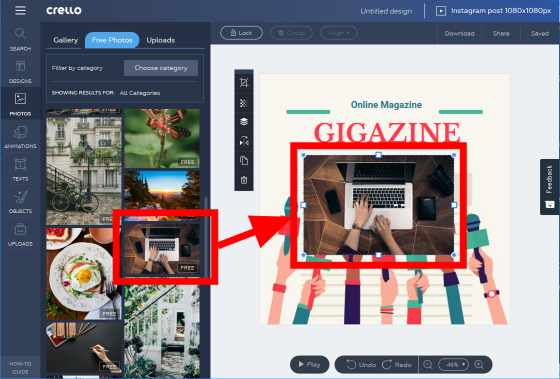This screenshot has height=379, width=560.
Task: Select the butterfly on flower photo
Action: pyautogui.click(x=162, y=138)
